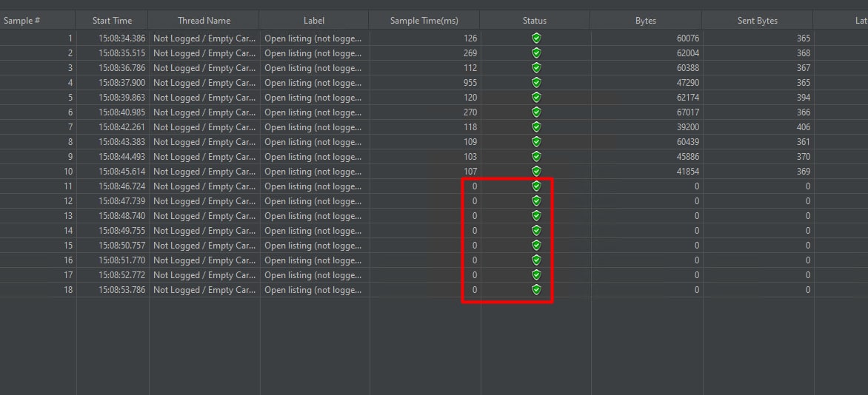This screenshot has width=868, height=395.
Task: Select start time 15:08:46.724 cell
Action: 121,186
